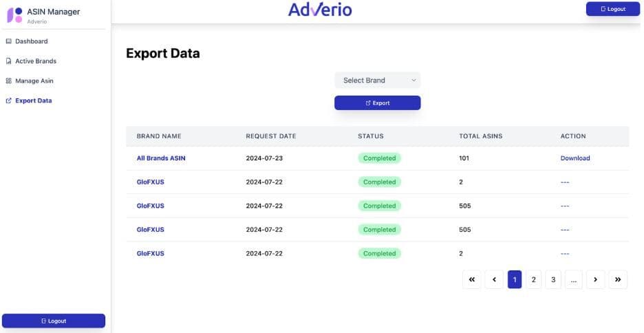Open the Select Brand dropdown

[378, 80]
